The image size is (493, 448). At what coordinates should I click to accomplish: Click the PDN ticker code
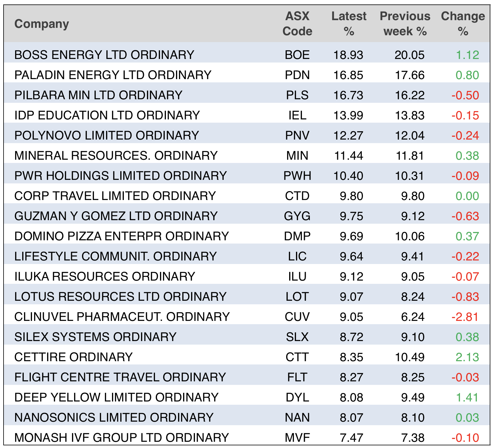pyautogui.click(x=297, y=75)
